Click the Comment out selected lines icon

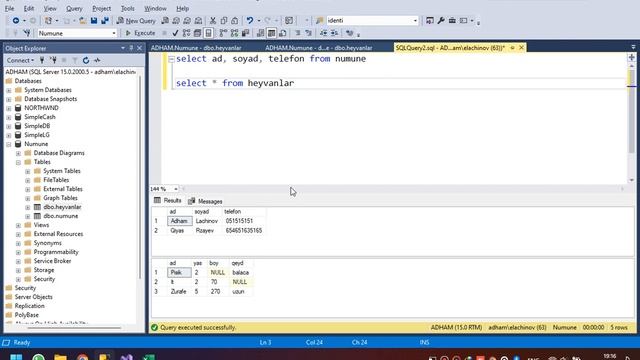click(298, 33)
